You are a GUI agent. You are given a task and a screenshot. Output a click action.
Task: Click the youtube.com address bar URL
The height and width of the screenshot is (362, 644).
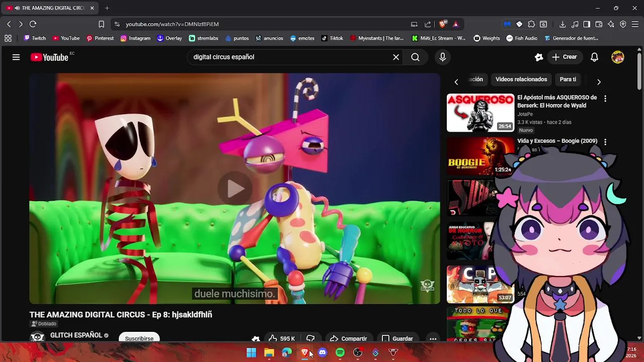tap(172, 24)
